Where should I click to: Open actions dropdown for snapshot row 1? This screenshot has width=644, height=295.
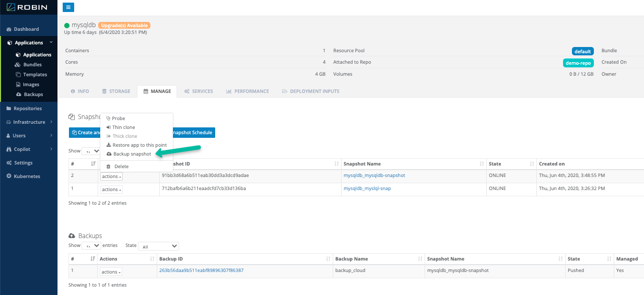tap(111, 190)
